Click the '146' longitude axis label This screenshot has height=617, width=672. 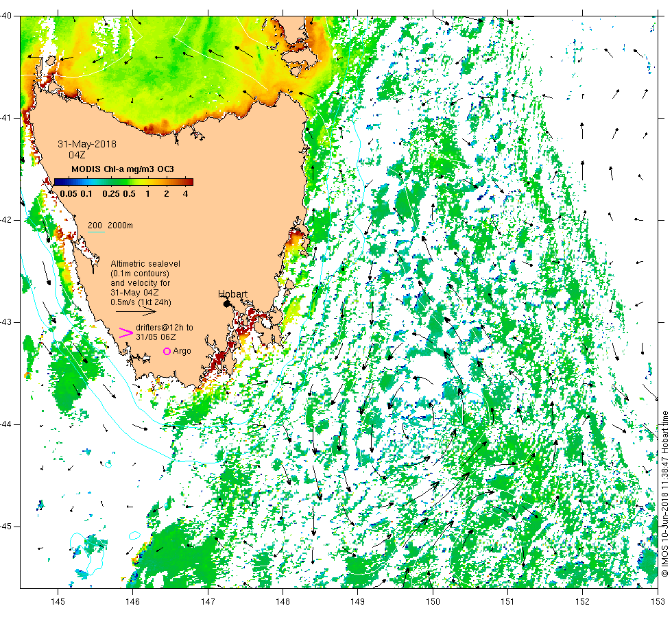[133, 602]
